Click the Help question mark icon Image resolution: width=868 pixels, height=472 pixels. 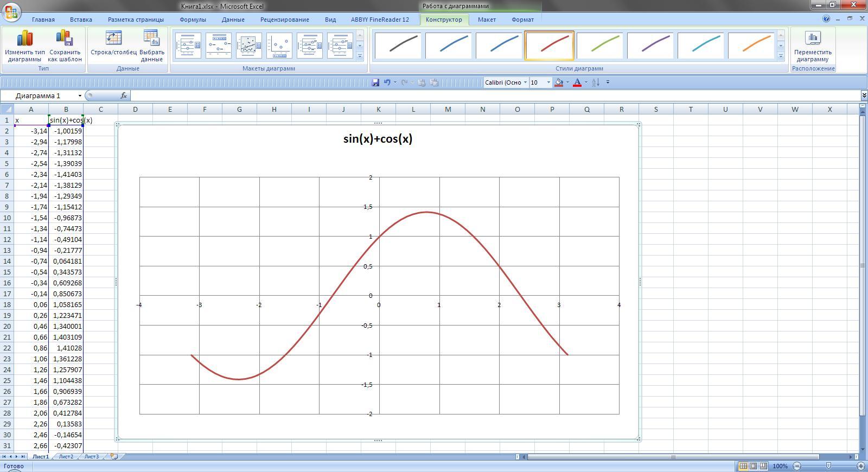[x=826, y=18]
